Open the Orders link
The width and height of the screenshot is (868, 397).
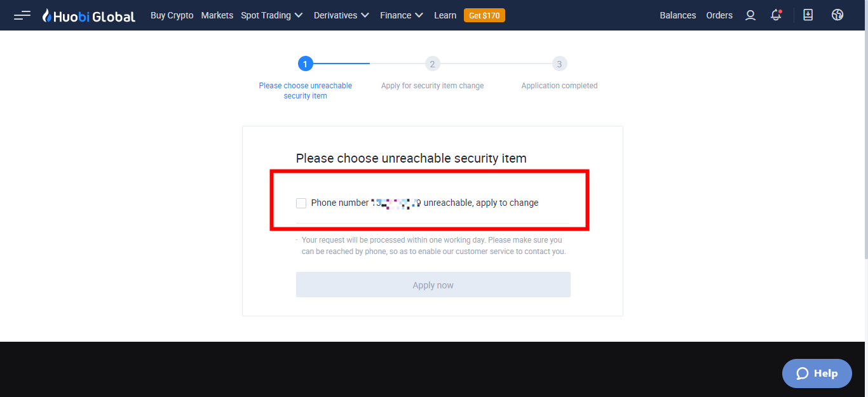(x=719, y=15)
